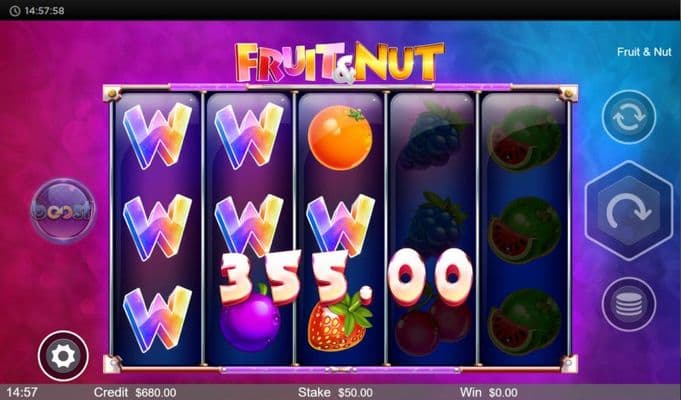Click the 355.00 win amount overlay

pyautogui.click(x=346, y=278)
